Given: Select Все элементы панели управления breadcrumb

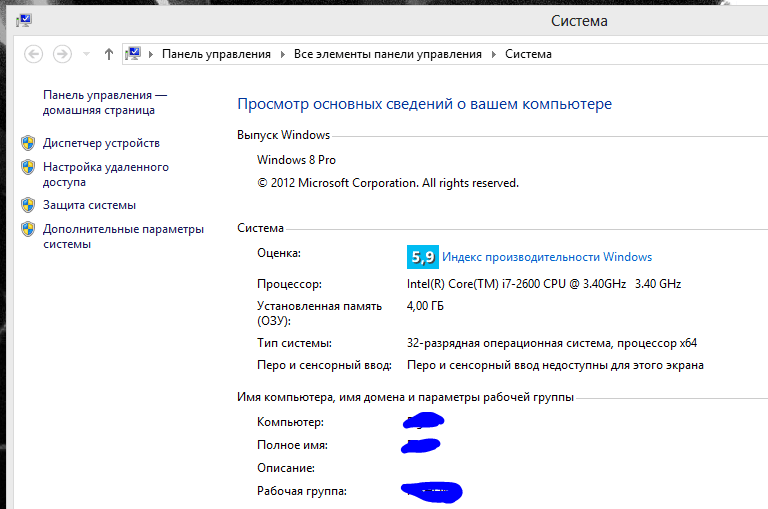Looking at the screenshot, I should coord(387,54).
